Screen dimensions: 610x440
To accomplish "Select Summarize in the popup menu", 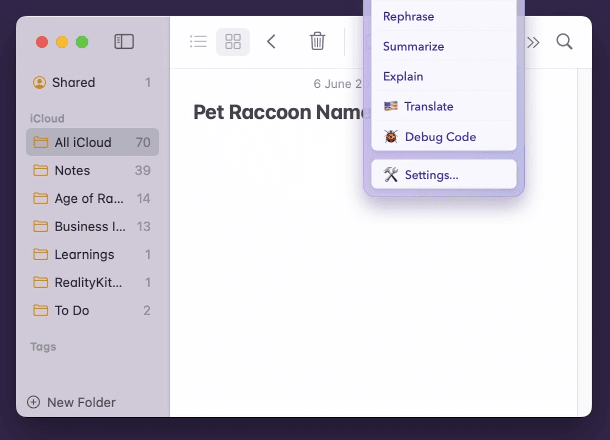I will click(413, 46).
